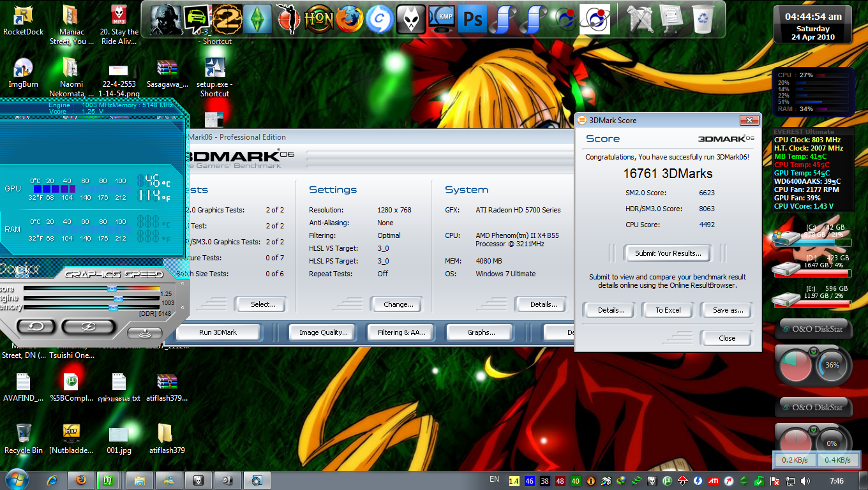Viewport: 868px width, 490px height.
Task: Click the EN language indicator
Action: pyautogui.click(x=494, y=480)
